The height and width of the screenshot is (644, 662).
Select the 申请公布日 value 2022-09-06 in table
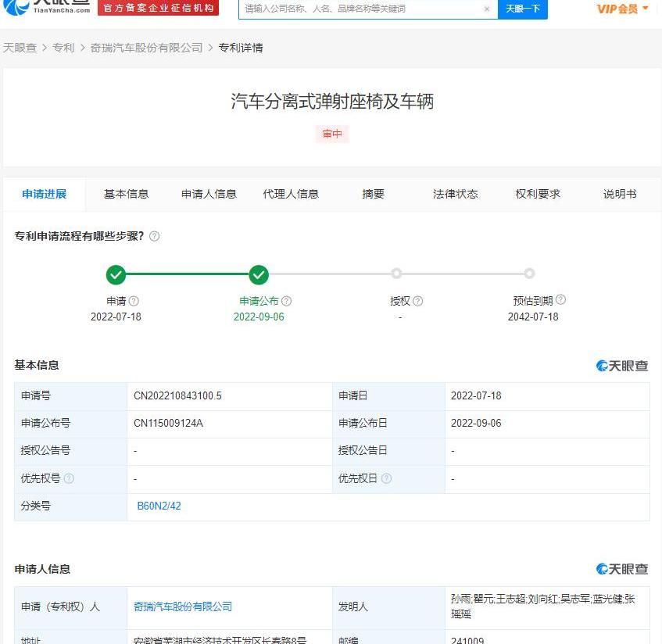[476, 423]
